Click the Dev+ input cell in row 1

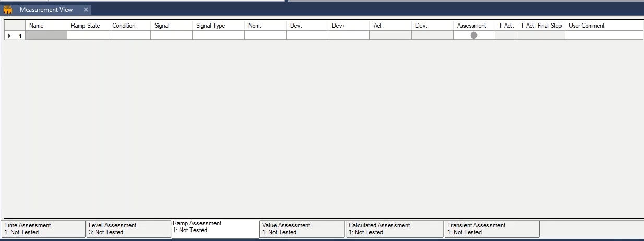point(349,35)
